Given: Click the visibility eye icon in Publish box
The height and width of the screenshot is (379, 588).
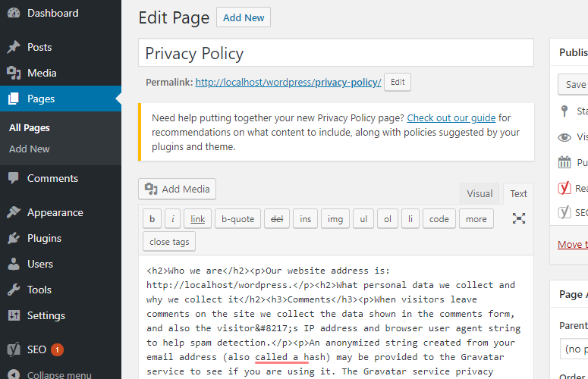Looking at the screenshot, I should pos(564,137).
